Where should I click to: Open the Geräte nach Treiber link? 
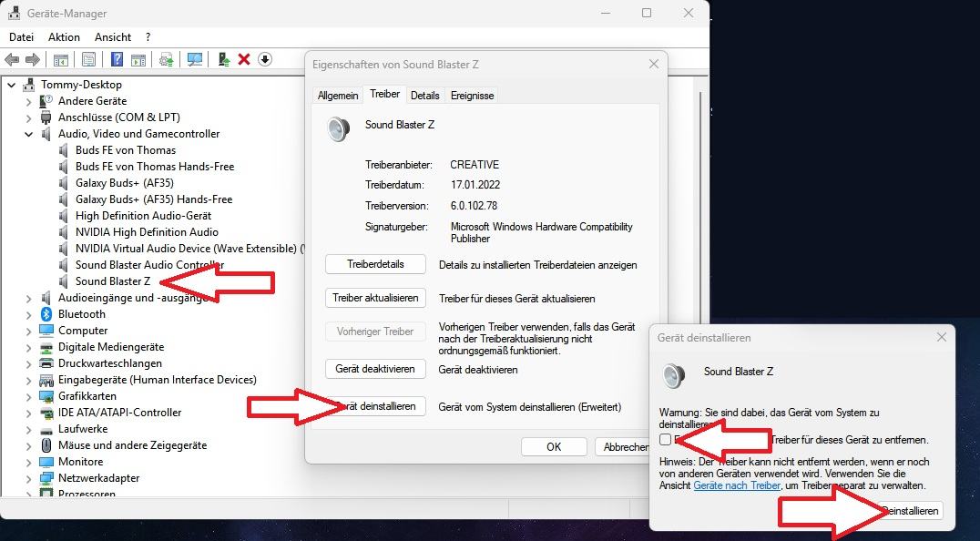coord(737,485)
